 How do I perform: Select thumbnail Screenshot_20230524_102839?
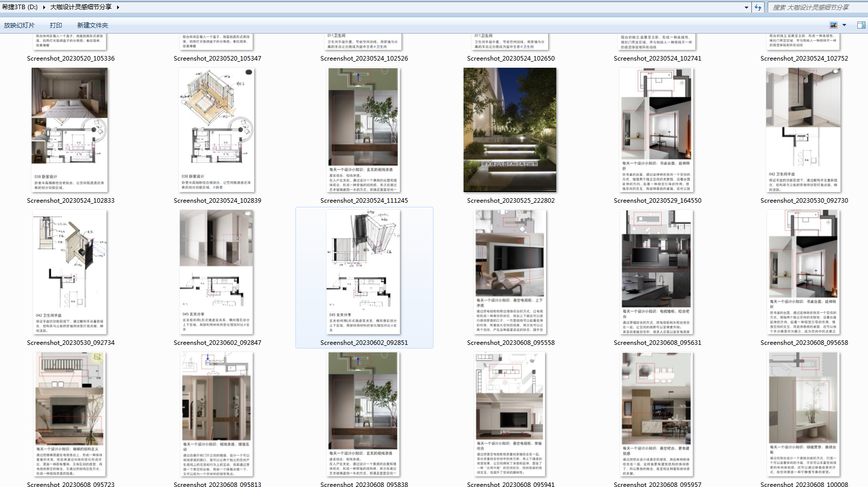(216, 130)
